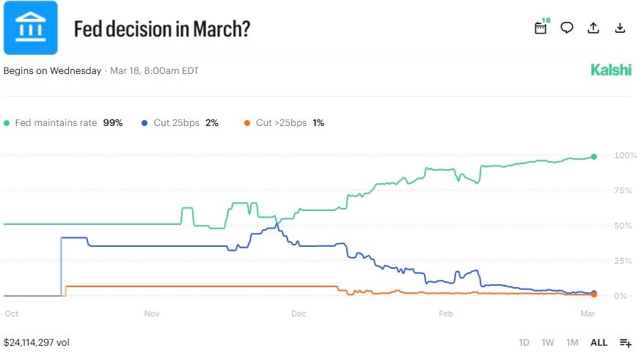Click the green endpoint marker on chart
Image resolution: width=644 pixels, height=356 pixels.
click(x=594, y=157)
